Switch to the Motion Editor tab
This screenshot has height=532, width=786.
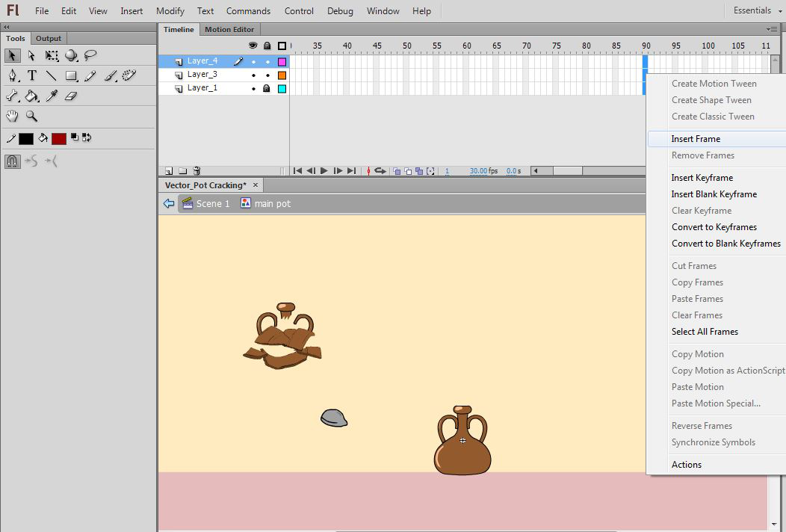pyautogui.click(x=229, y=30)
